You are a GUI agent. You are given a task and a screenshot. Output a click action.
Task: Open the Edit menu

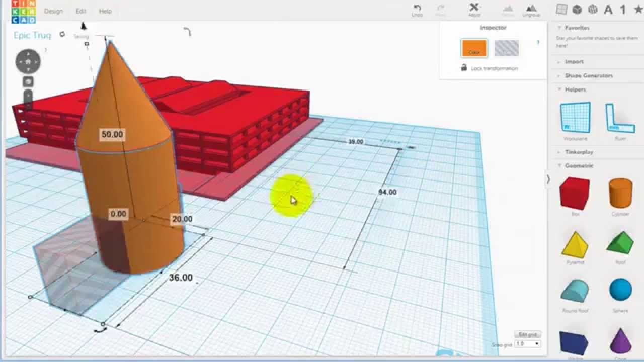point(81,11)
